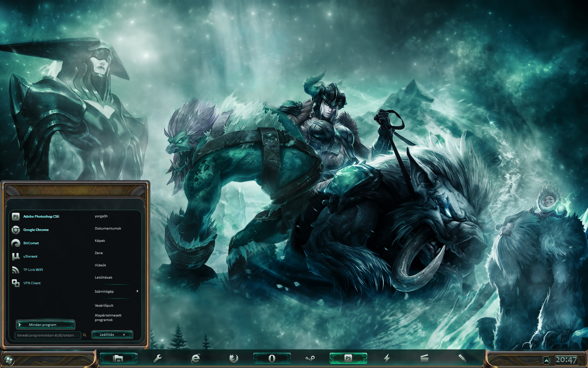The image size is (588, 368).
Task: Open TP-Link WiFi label entry
Action: (33, 270)
